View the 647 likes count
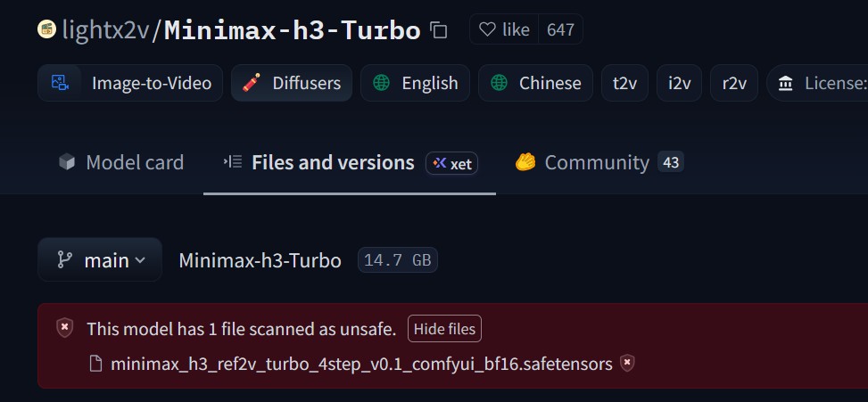The height and width of the screenshot is (402, 868). coord(560,29)
